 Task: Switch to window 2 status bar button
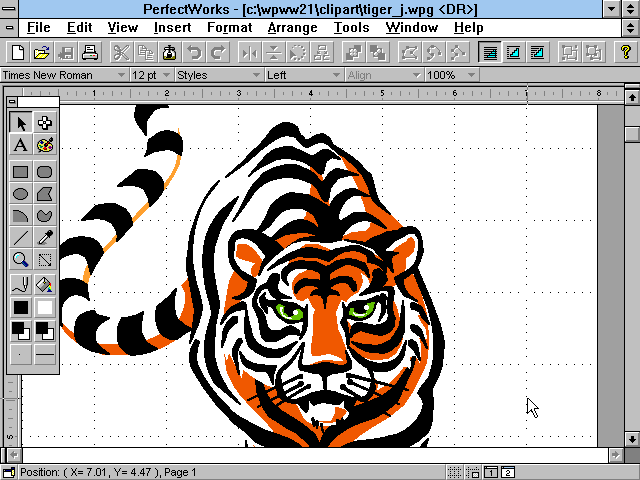point(508,473)
